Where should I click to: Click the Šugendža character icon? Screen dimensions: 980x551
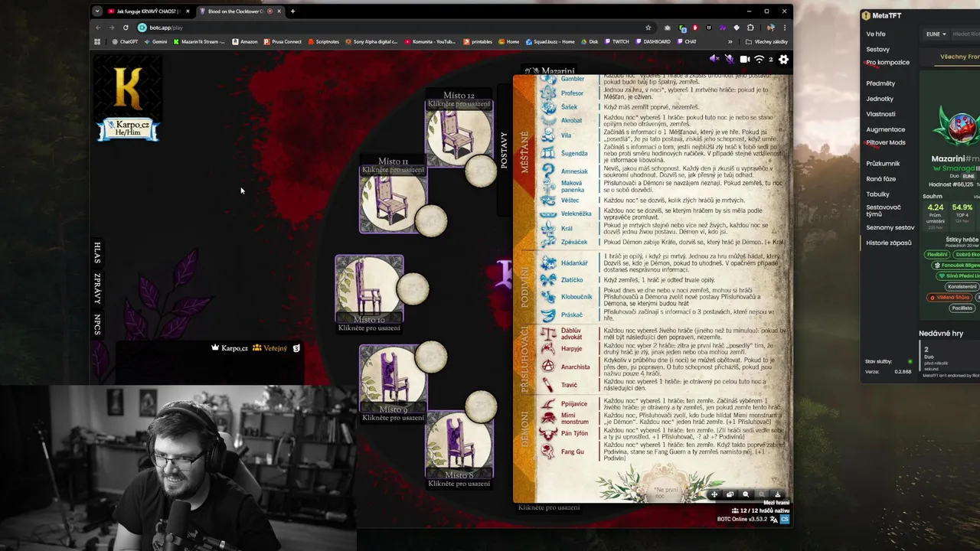(548, 153)
